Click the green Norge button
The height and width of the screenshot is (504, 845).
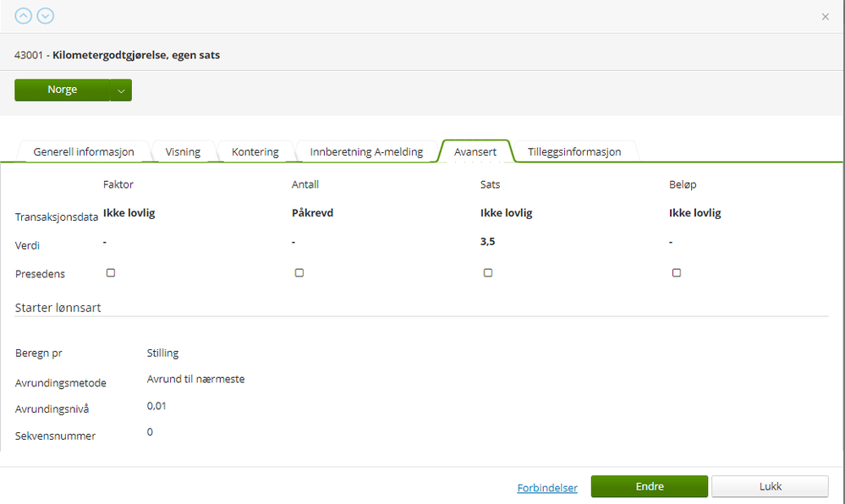[x=62, y=90]
